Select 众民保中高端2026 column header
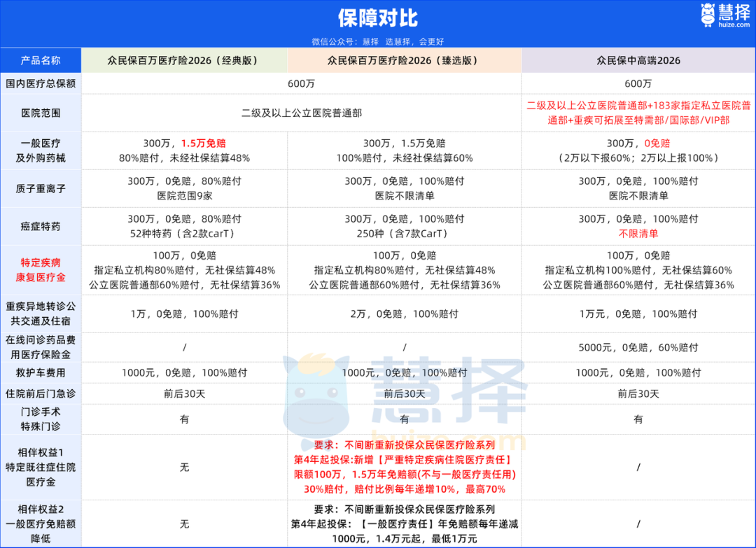 coord(638,60)
